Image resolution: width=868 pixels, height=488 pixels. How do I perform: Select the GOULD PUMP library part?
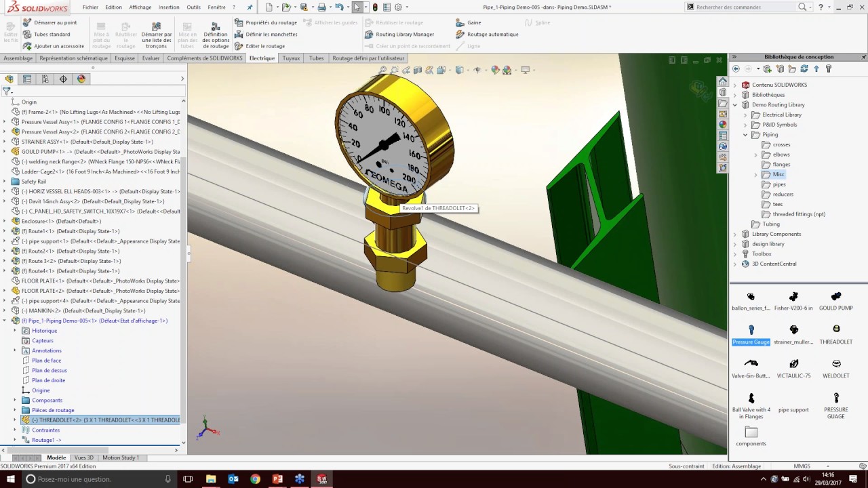[836, 301]
